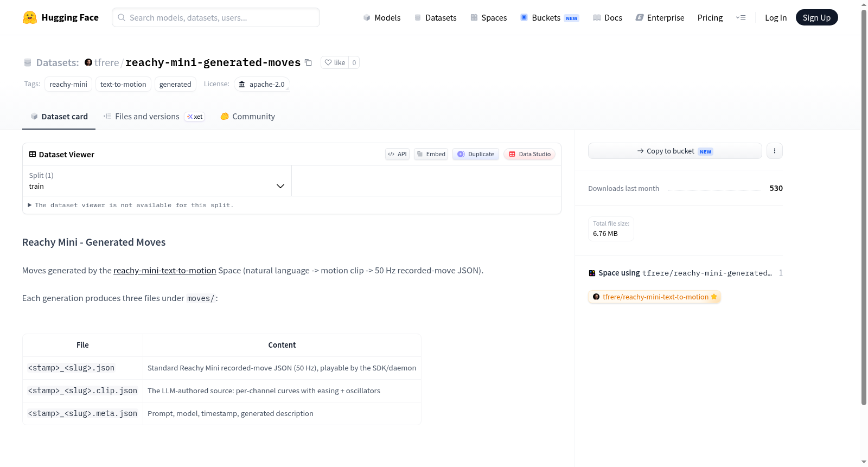This screenshot has width=868, height=467.
Task: Open Data Studio
Action: pyautogui.click(x=529, y=154)
